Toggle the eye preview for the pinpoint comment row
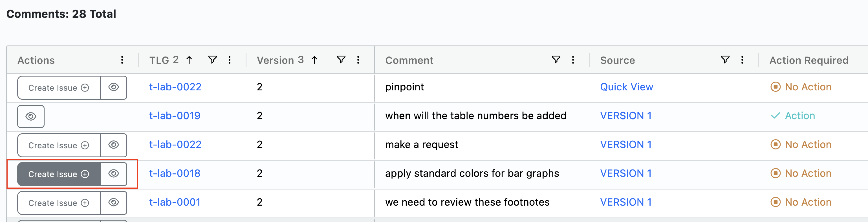This screenshot has height=222, width=868. [x=114, y=88]
